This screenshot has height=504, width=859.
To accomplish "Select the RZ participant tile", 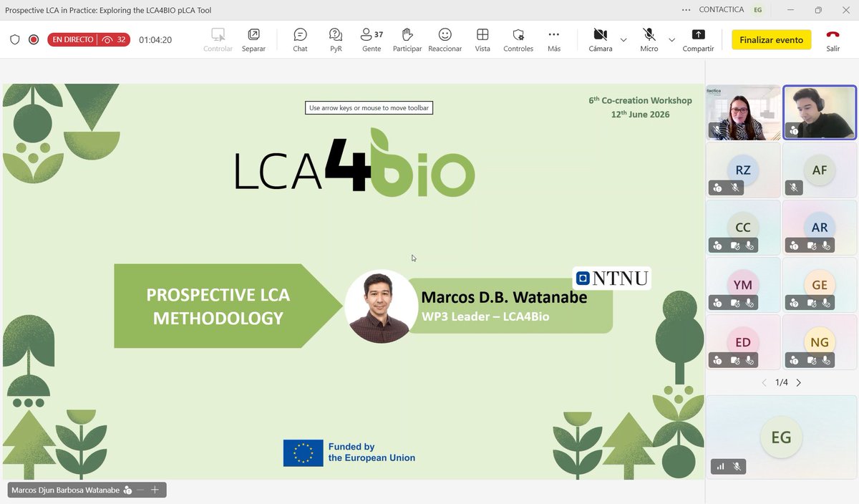I will pyautogui.click(x=743, y=170).
